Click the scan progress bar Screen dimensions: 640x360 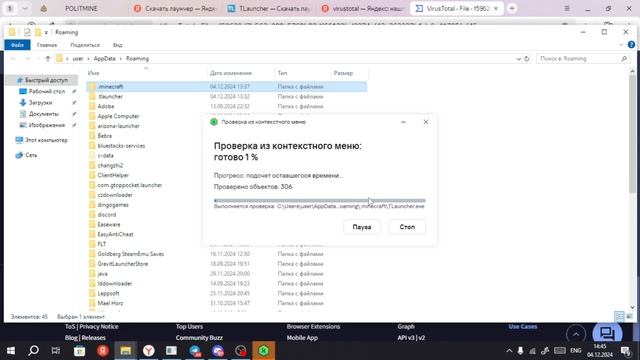(x=320, y=200)
